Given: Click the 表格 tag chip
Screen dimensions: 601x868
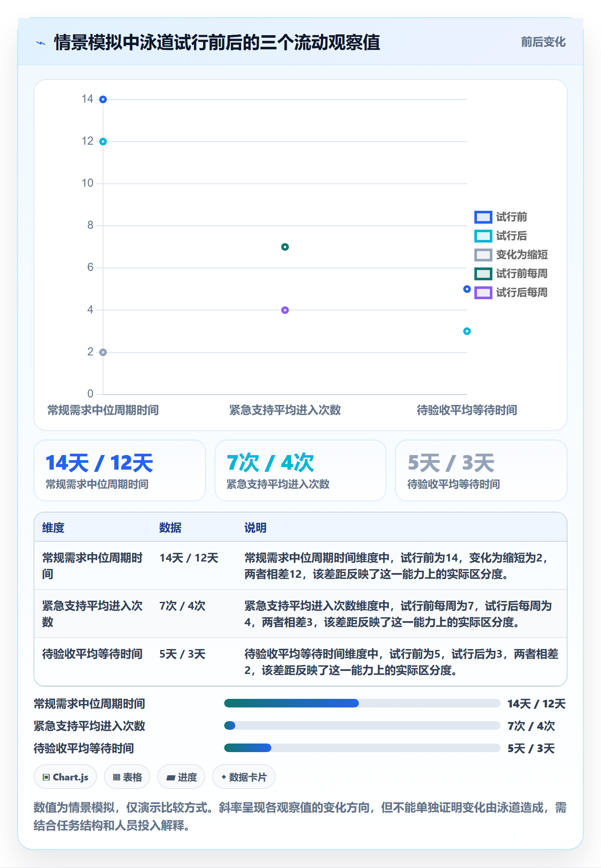Looking at the screenshot, I should click(x=127, y=777).
